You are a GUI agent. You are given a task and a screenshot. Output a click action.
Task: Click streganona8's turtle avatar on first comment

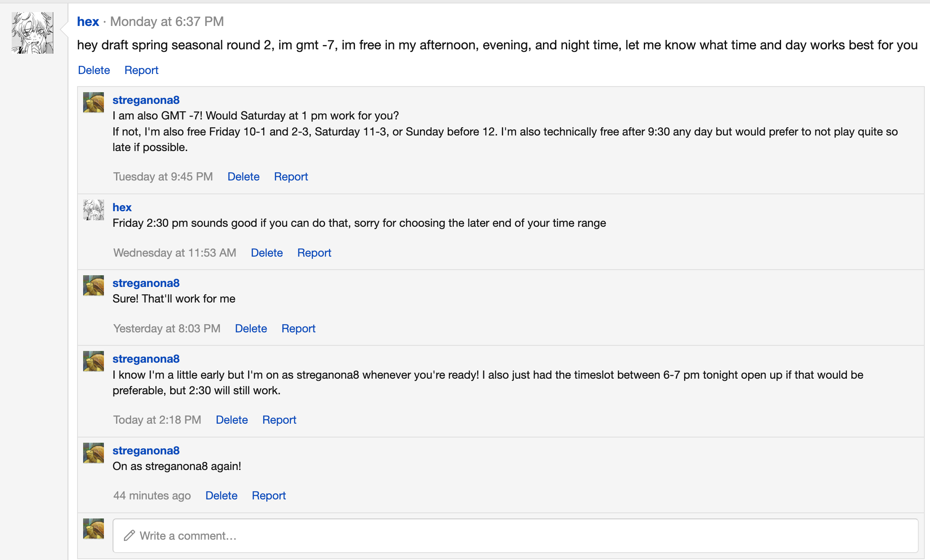94,103
